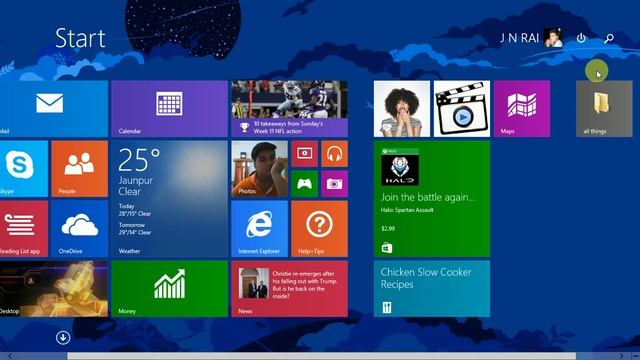Open the Desktop tile
640x360 pixels.
point(53,289)
